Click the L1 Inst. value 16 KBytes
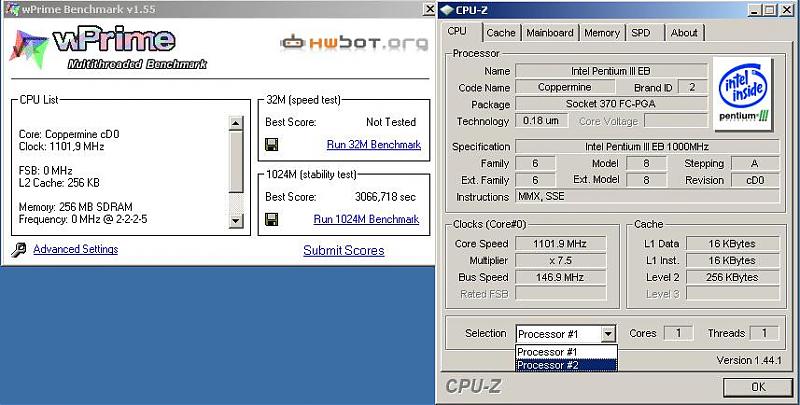The height and width of the screenshot is (405, 800). click(x=733, y=261)
